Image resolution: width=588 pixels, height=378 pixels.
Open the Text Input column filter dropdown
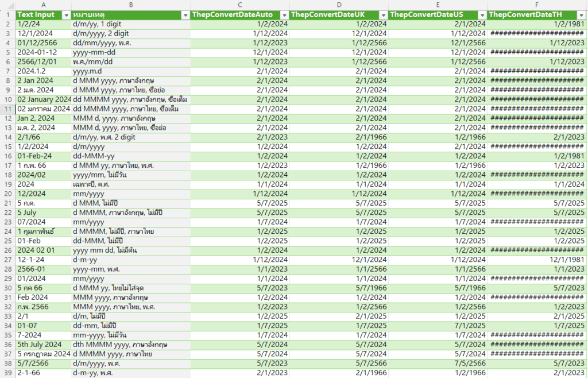66,15
